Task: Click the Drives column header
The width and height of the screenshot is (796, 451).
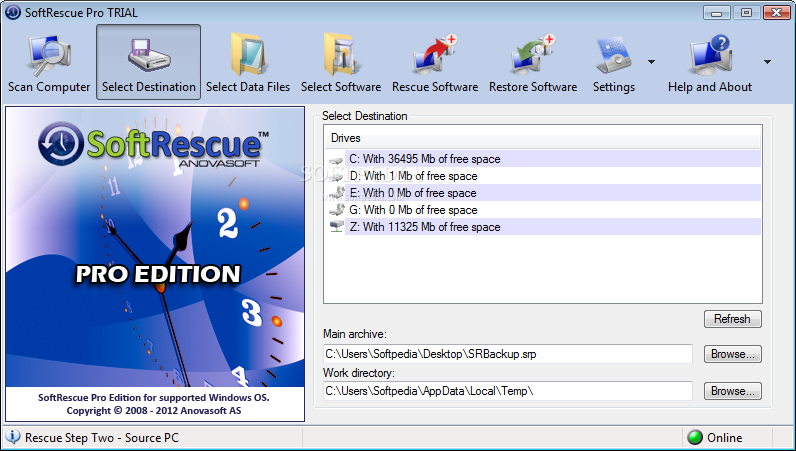Action: pyautogui.click(x=543, y=138)
